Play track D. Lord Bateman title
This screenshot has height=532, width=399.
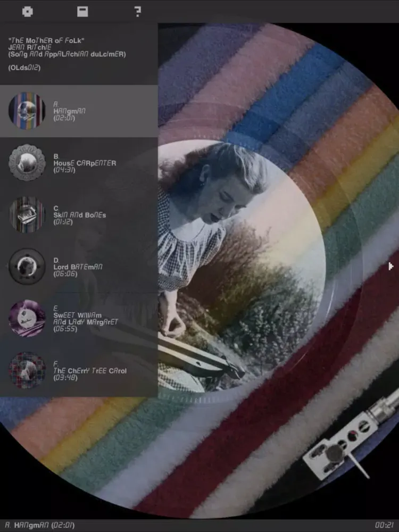click(x=78, y=267)
